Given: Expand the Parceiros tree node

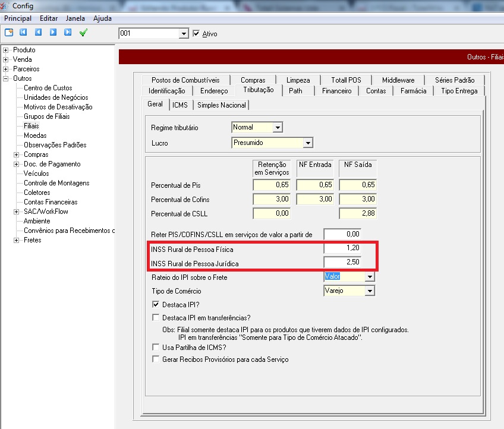Looking at the screenshot, I should (5, 69).
